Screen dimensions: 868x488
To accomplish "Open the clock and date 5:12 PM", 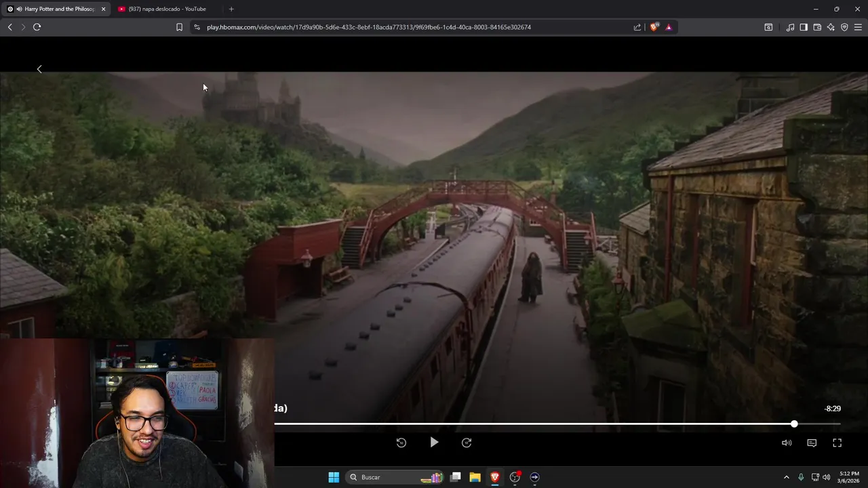I will [849, 477].
